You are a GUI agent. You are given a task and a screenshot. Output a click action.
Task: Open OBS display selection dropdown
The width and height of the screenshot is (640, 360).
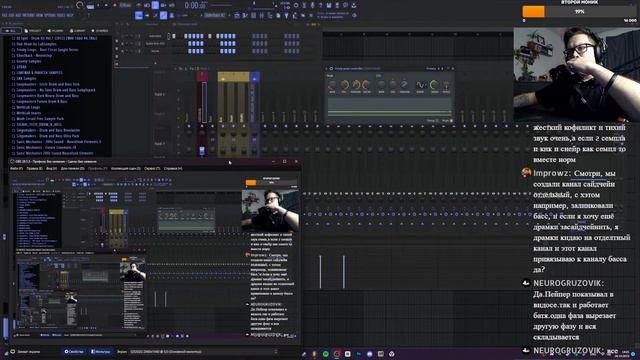(203, 351)
